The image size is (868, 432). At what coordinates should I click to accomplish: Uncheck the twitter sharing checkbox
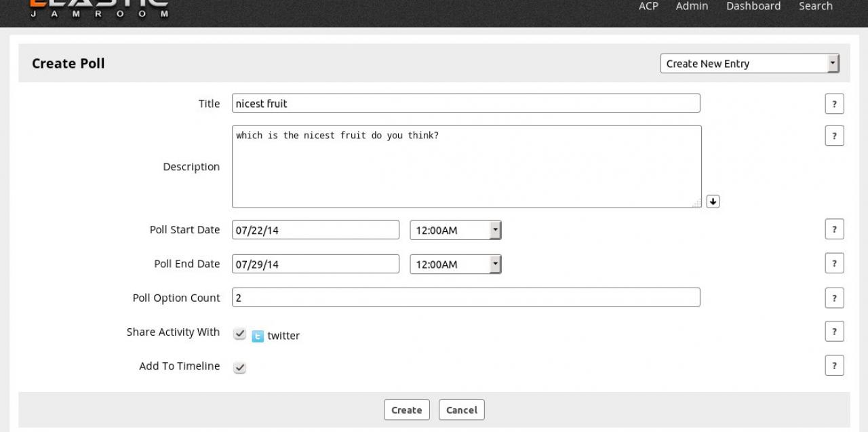(240, 334)
